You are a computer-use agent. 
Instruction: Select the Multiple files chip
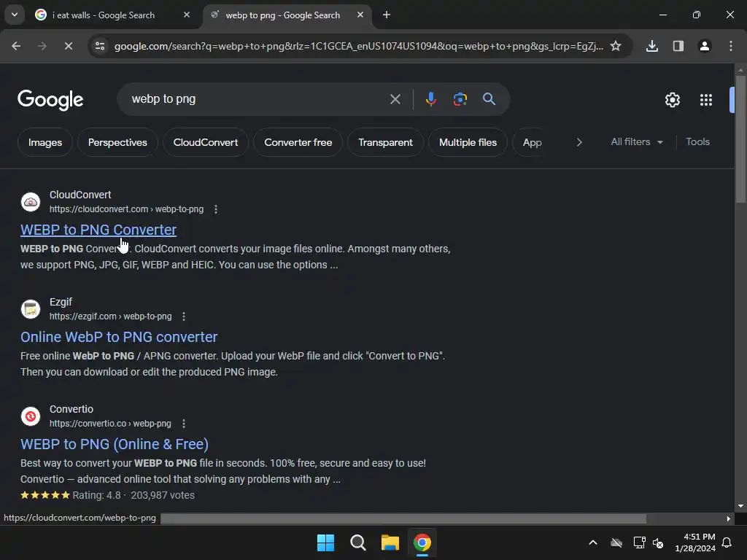(468, 142)
